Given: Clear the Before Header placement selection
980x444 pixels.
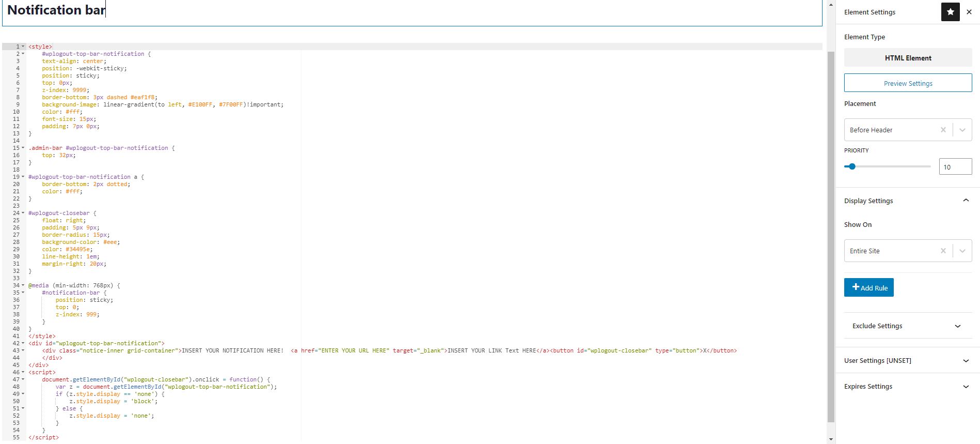Looking at the screenshot, I should (943, 130).
